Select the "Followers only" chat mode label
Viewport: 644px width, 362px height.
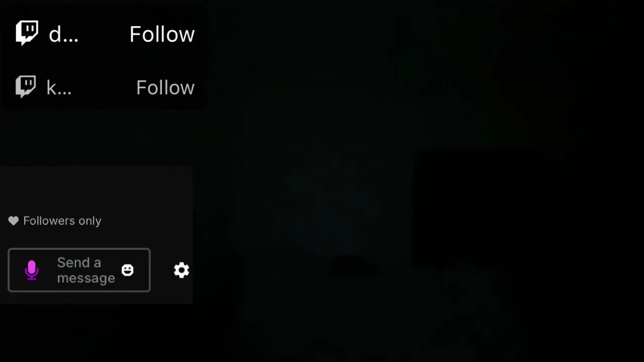[x=62, y=221]
